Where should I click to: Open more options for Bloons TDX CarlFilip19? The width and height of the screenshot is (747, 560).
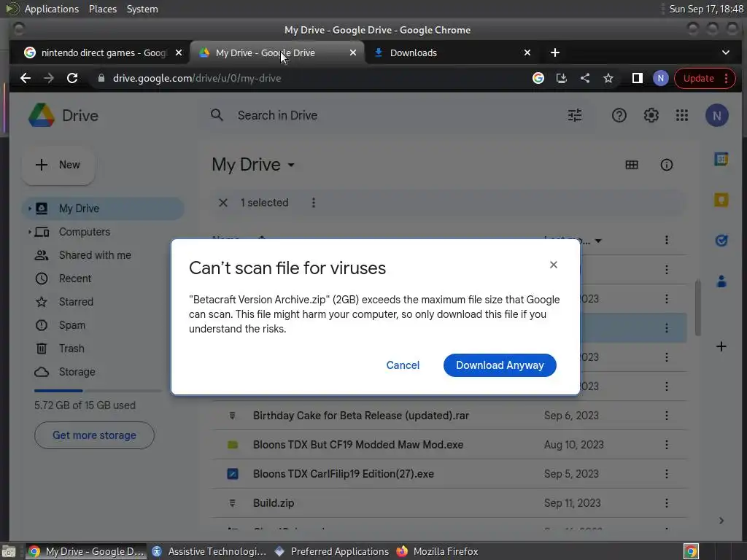666,474
